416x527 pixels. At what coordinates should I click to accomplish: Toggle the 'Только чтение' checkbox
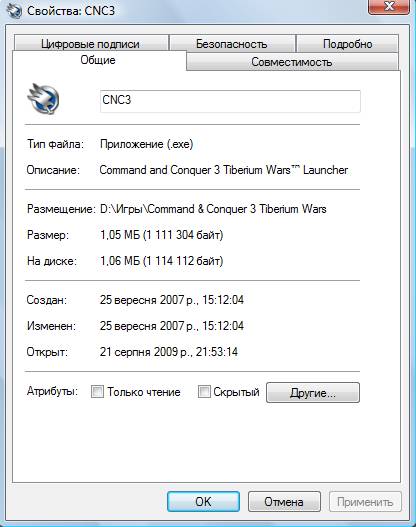coord(97,391)
